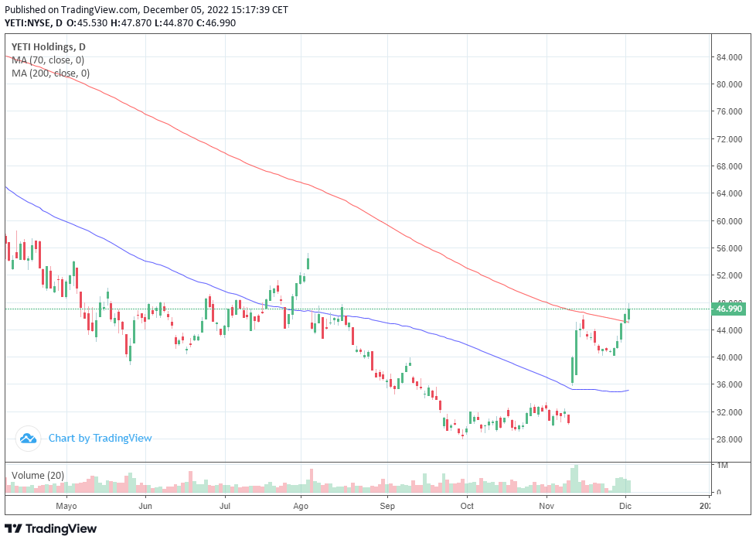Screen dimensions: 756x543
Task: Click the 28.000 price axis label
Action: [x=729, y=439]
